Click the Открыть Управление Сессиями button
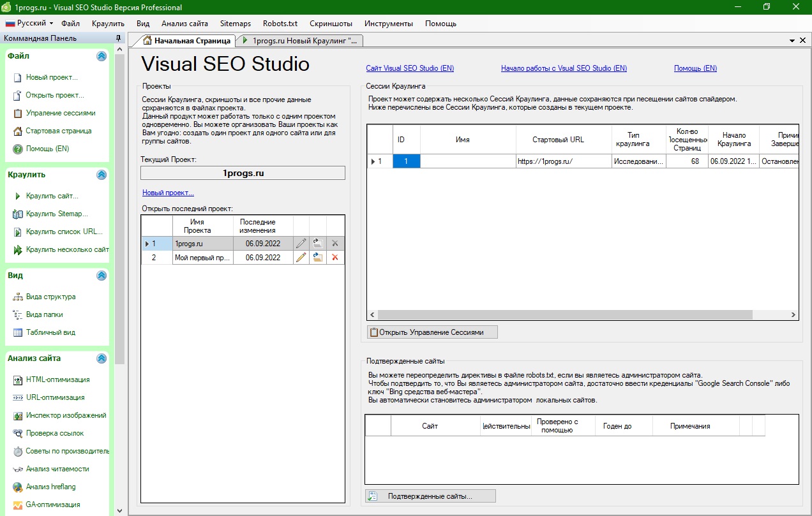The width and height of the screenshot is (812, 516). 432,332
